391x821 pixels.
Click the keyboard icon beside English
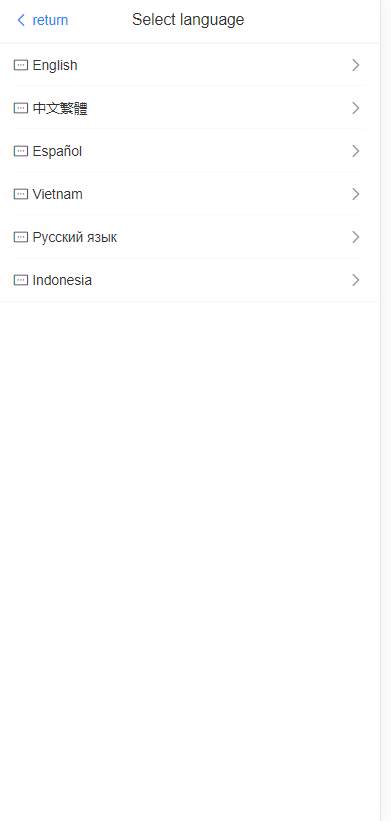pyautogui.click(x=20, y=65)
